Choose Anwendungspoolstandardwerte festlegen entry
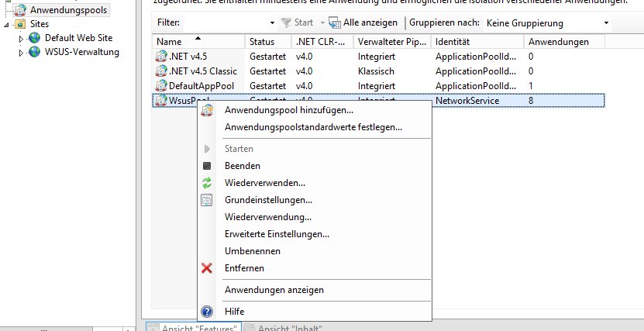Screen dimensions: 644x331 (x=313, y=127)
